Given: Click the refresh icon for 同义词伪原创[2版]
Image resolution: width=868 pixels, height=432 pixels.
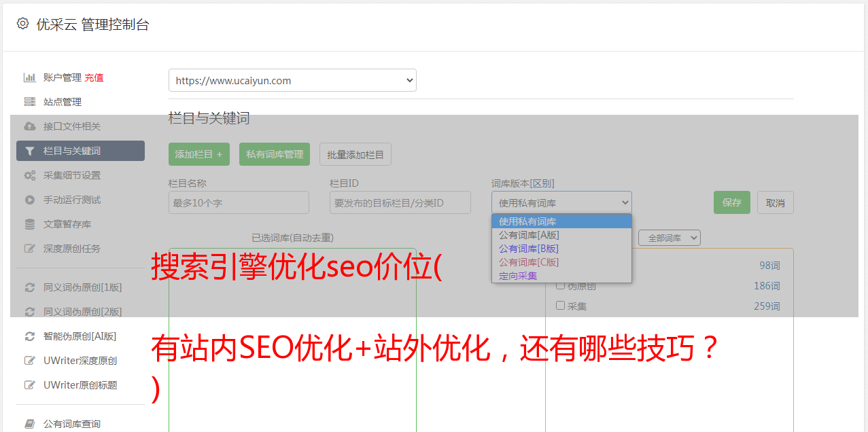Looking at the screenshot, I should (x=29, y=312).
